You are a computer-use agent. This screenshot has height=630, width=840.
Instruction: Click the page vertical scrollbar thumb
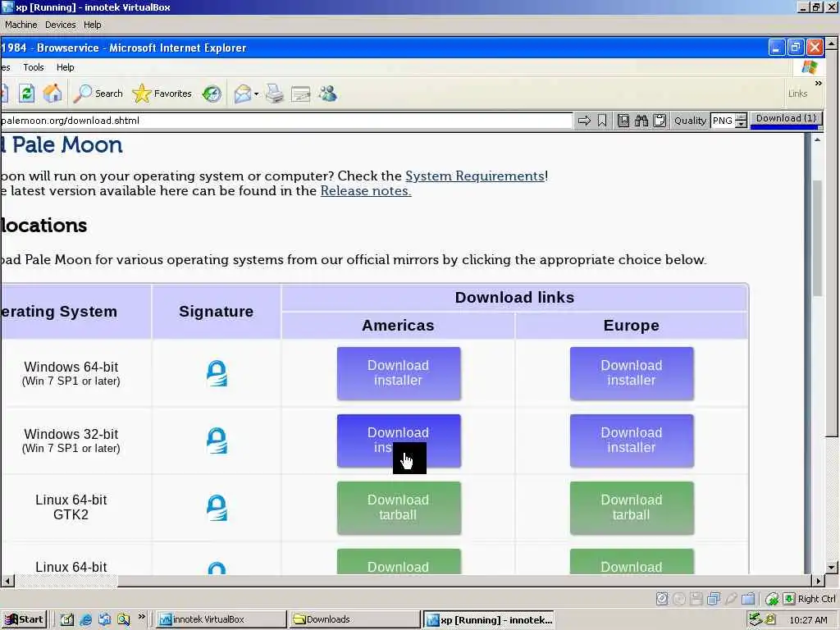point(817,239)
